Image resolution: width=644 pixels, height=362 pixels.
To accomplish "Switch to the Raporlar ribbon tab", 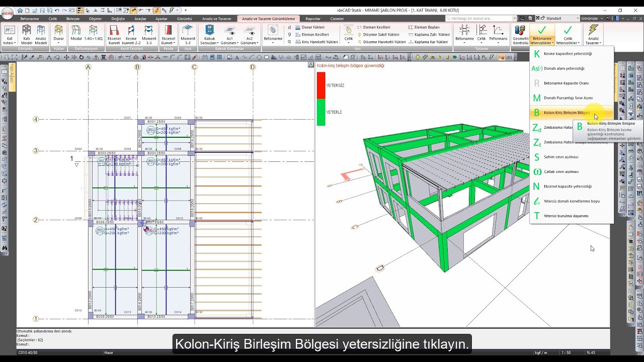I will [x=313, y=19].
